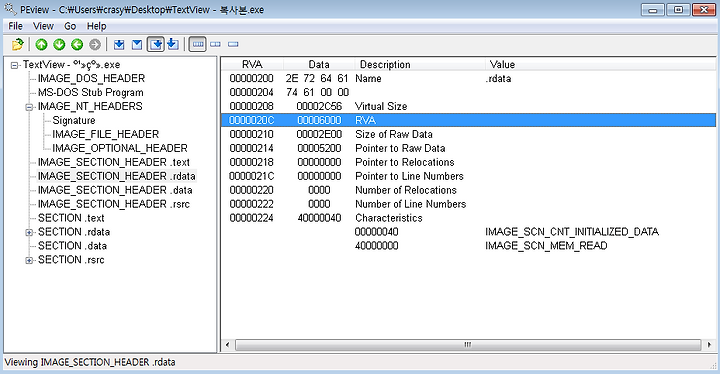Select the Number of Relocations row
Image resolution: width=720 pixels, height=374 pixels.
point(468,190)
